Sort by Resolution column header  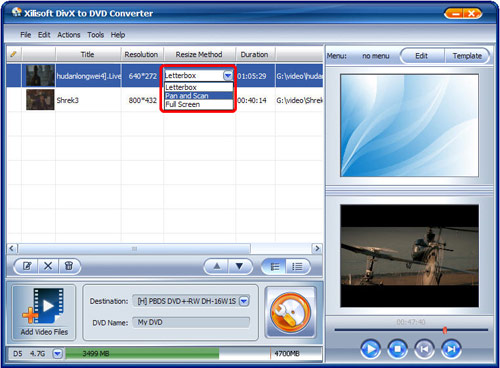tap(141, 54)
